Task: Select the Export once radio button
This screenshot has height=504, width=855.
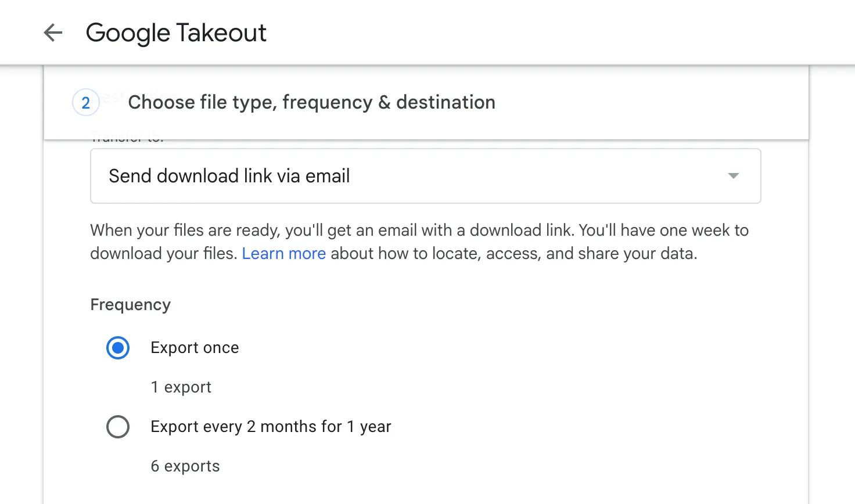Action: coord(118,348)
